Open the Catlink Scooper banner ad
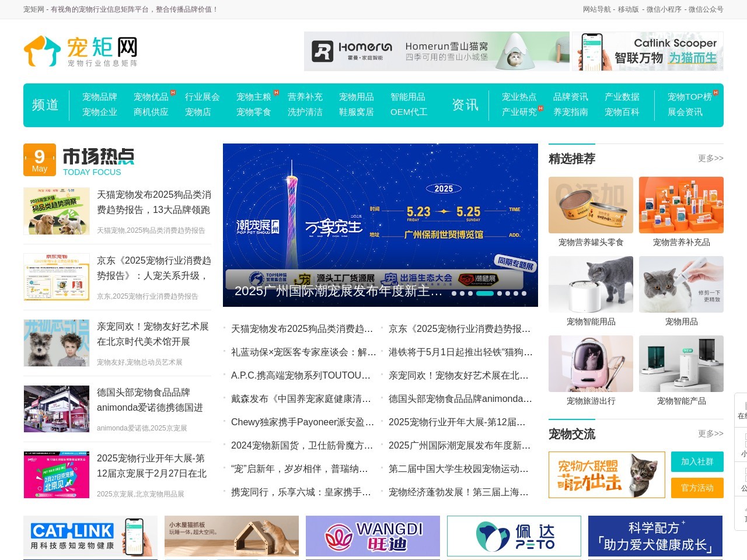The height and width of the screenshot is (560, 747). tap(648, 51)
